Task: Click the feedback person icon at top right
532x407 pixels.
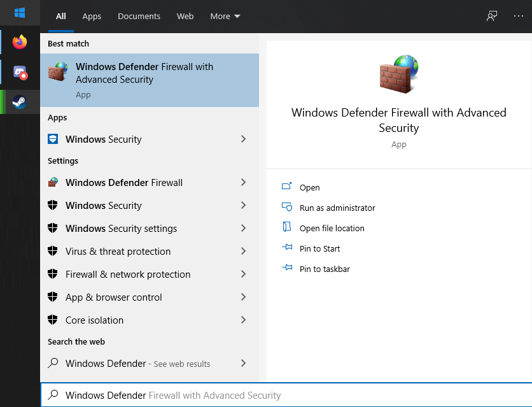Action: (x=491, y=16)
